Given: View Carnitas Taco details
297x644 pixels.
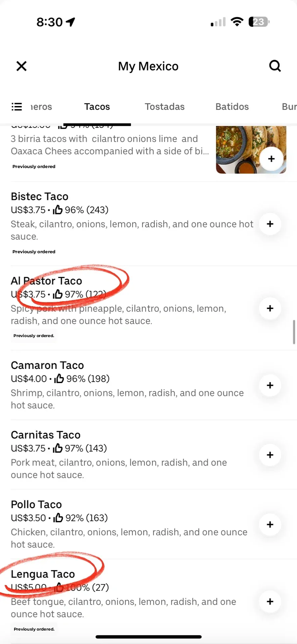Looking at the screenshot, I should (x=46, y=435).
